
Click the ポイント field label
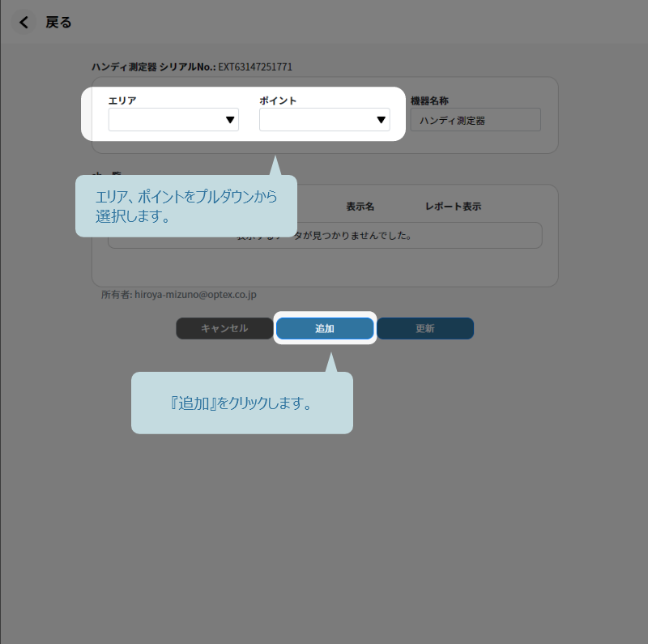click(x=278, y=100)
